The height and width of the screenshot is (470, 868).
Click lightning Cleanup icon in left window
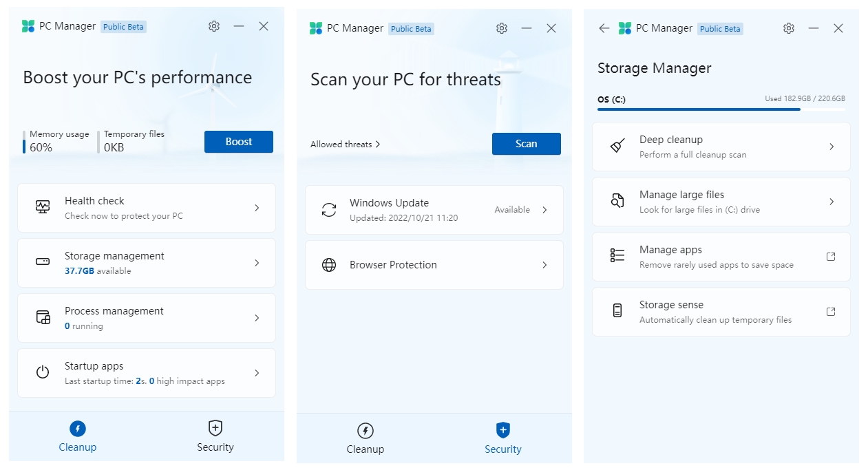click(x=78, y=429)
